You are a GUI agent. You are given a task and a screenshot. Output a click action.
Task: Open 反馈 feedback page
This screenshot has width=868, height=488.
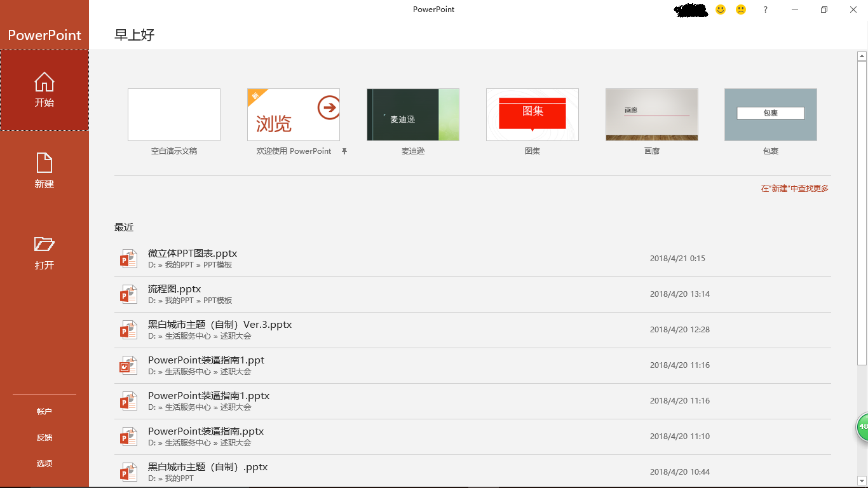(x=44, y=438)
